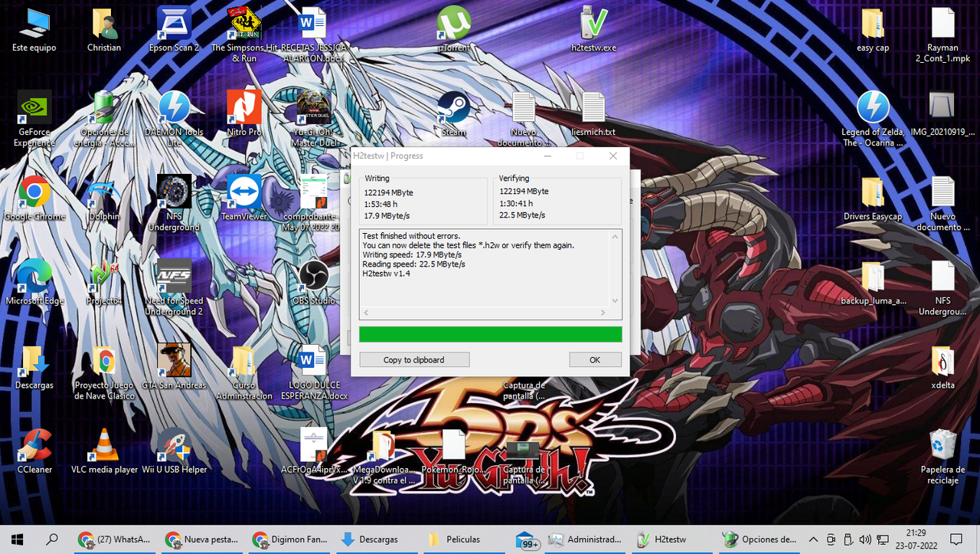Open the Google Chrome desktop shortcut
980x554 pixels.
pyautogui.click(x=34, y=199)
